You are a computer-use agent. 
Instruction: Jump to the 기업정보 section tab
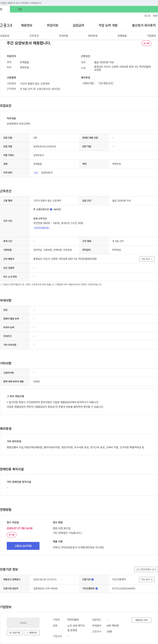[152, 36]
